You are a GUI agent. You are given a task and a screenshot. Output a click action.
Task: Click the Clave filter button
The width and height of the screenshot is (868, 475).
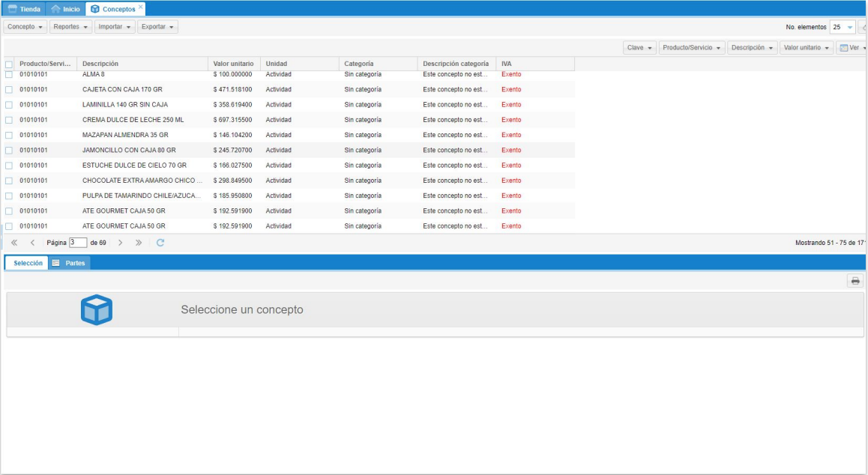coord(639,48)
